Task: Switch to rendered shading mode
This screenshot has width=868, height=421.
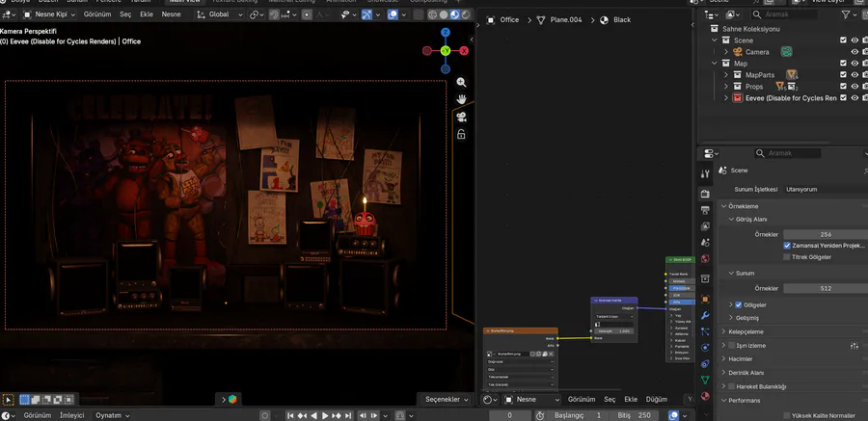Action: (466, 15)
